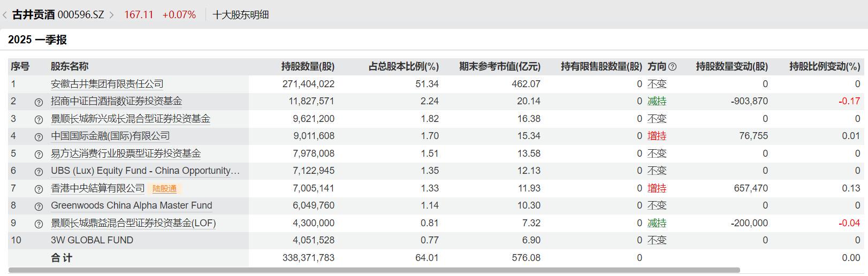Click the previous stock left arrow
The height and width of the screenshot is (276, 868).
[5, 15]
